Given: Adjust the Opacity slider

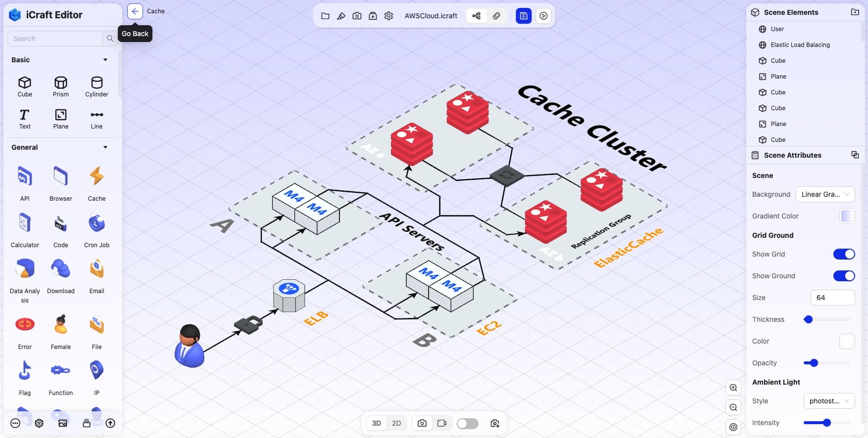Looking at the screenshot, I should tap(827, 363).
